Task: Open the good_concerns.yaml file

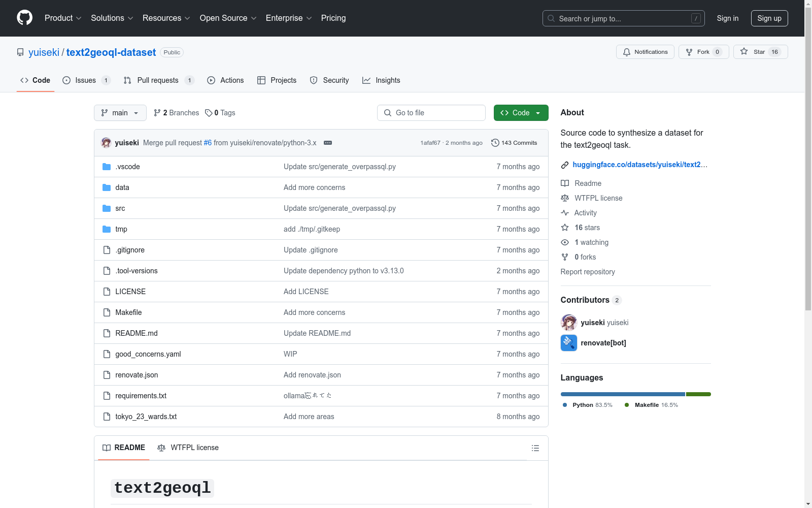Action: click(148, 354)
